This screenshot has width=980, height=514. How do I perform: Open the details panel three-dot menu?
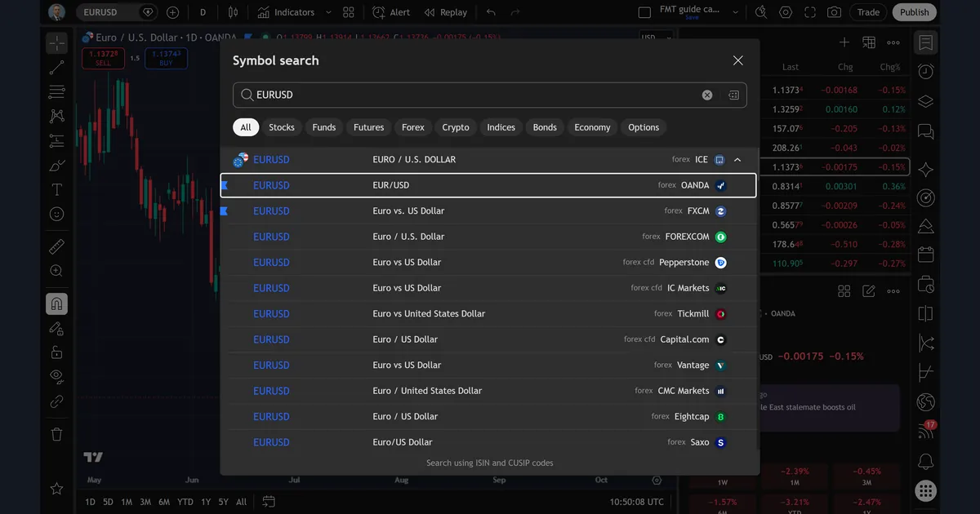tap(893, 291)
